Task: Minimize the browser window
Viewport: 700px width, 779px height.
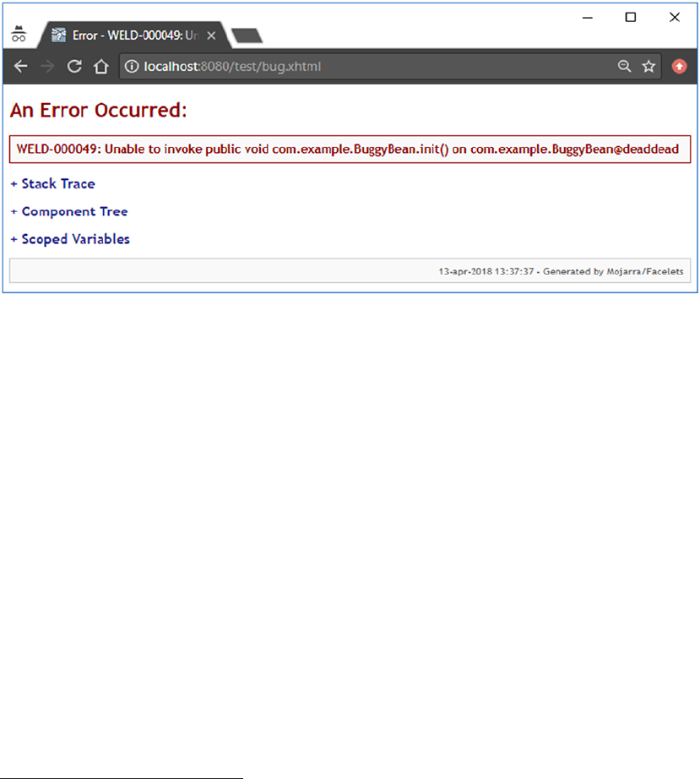Action: point(588,18)
